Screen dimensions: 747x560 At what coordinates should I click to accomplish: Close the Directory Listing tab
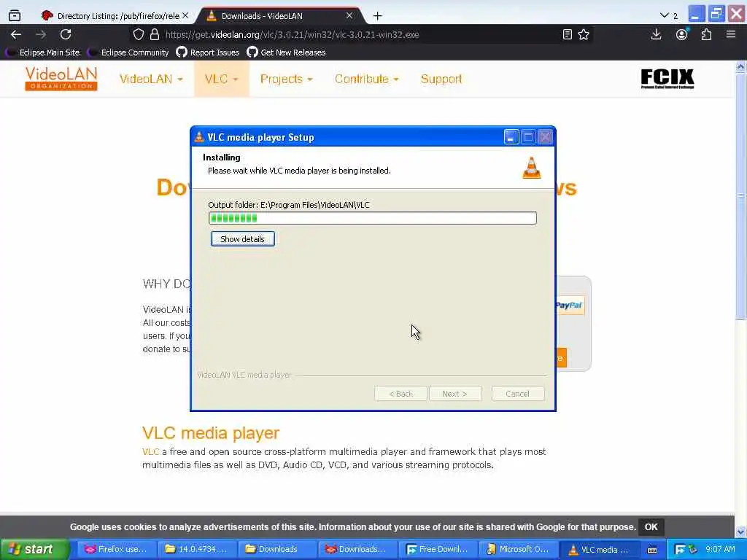(x=185, y=16)
